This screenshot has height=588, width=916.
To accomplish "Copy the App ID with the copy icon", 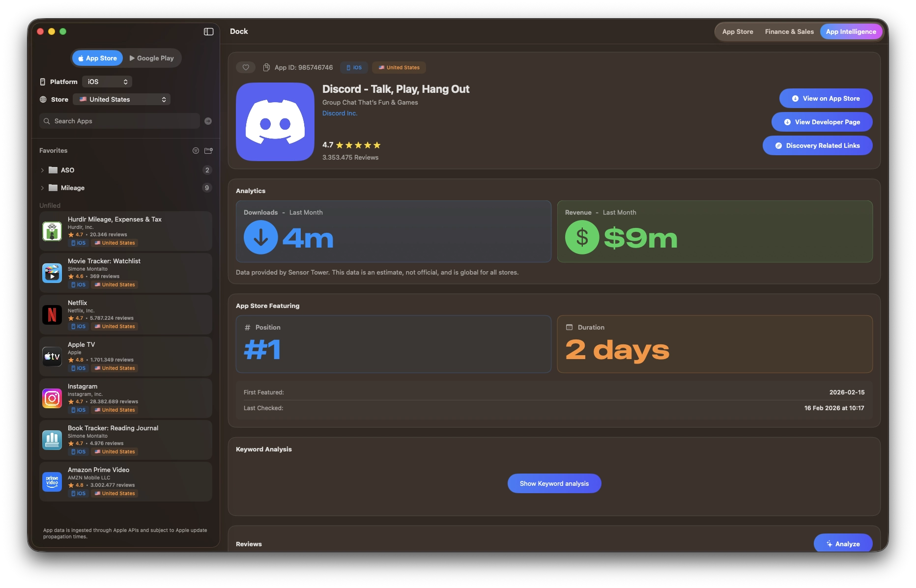I will tap(267, 67).
